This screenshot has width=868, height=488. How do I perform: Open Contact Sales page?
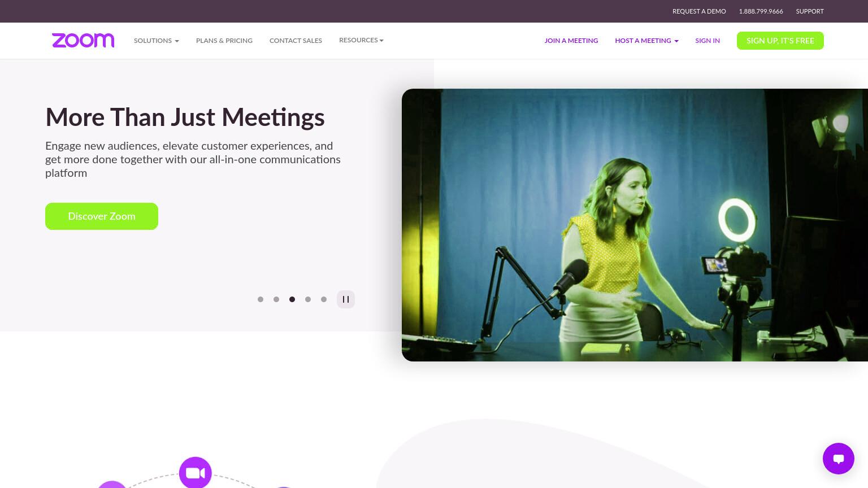click(296, 41)
